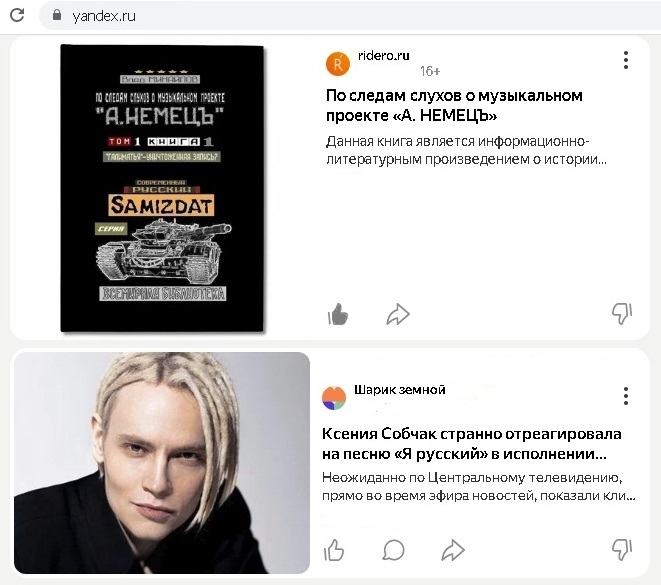Click the ridero.ru orange avatar icon
Image resolution: width=661 pixels, height=585 pixels.
[x=338, y=64]
